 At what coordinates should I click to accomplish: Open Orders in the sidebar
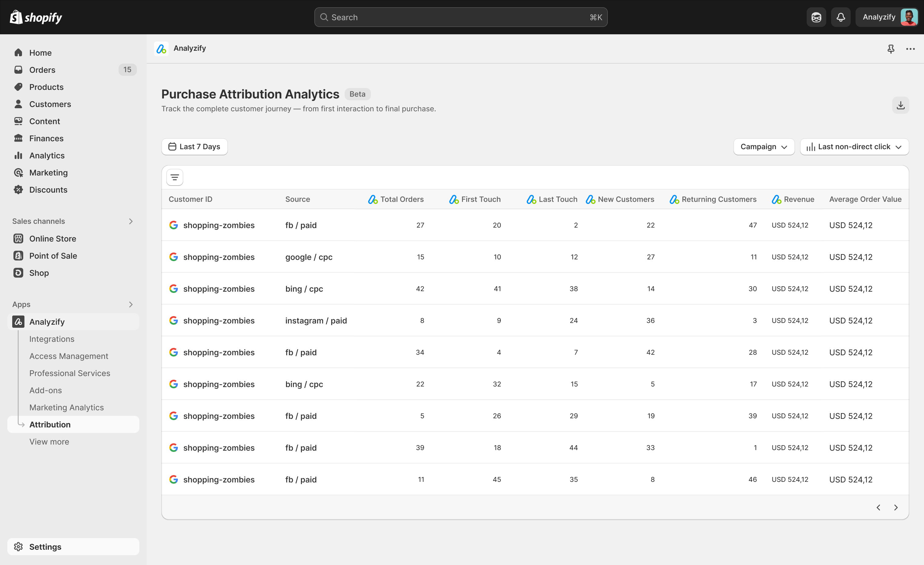(x=42, y=70)
